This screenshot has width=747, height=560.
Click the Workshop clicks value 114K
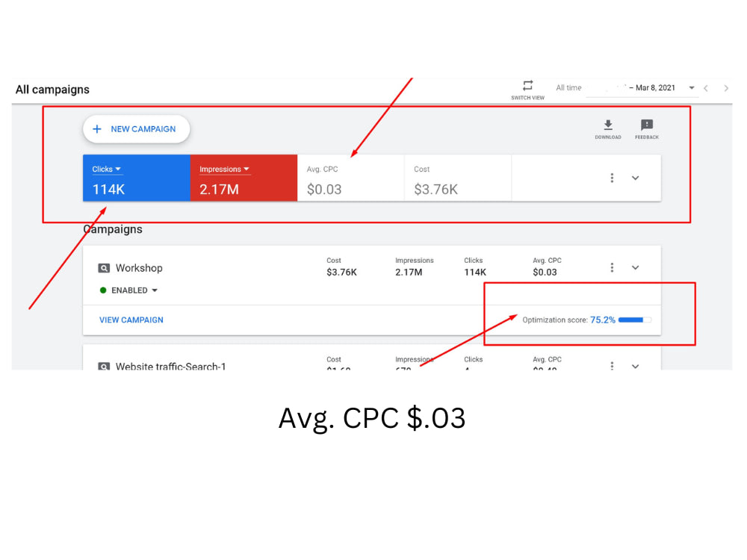475,273
